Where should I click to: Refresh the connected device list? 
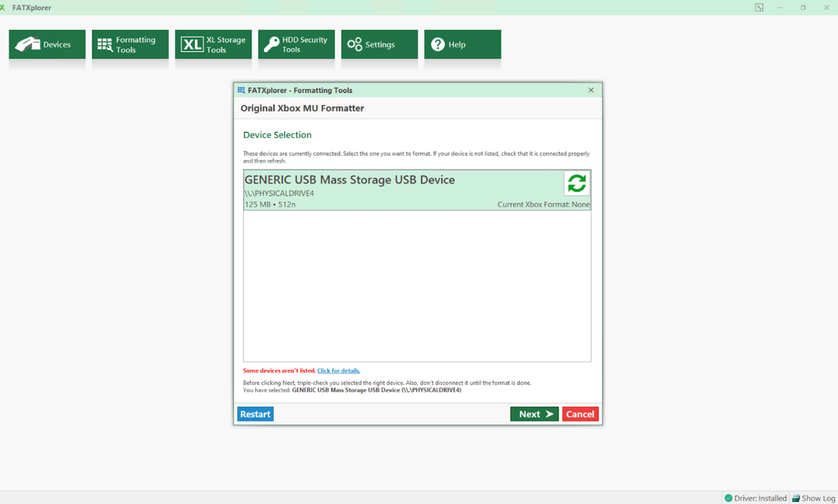point(577,184)
